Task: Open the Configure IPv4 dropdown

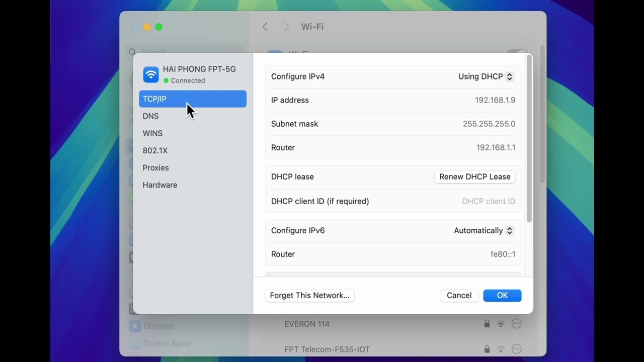Action: pyautogui.click(x=486, y=76)
